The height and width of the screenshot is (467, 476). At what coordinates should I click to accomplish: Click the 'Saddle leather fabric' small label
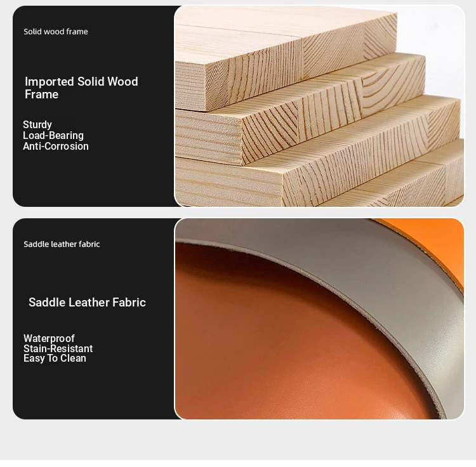pyautogui.click(x=62, y=244)
